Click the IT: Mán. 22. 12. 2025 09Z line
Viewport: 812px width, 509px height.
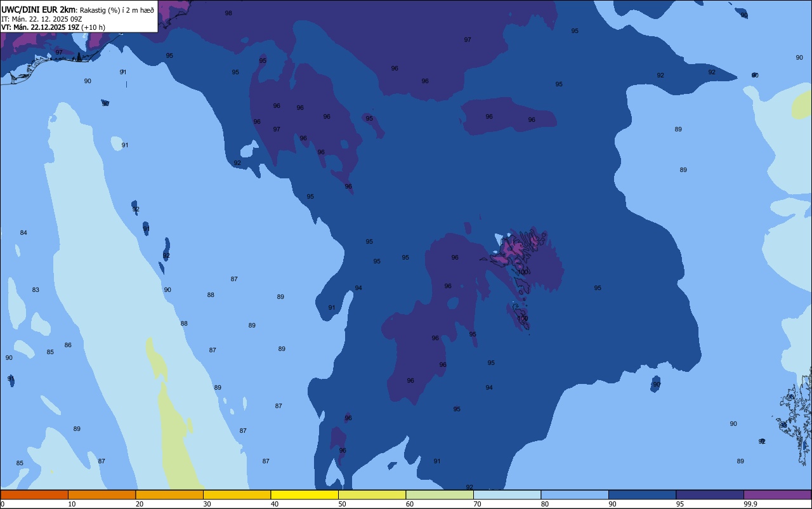pyautogui.click(x=42, y=19)
